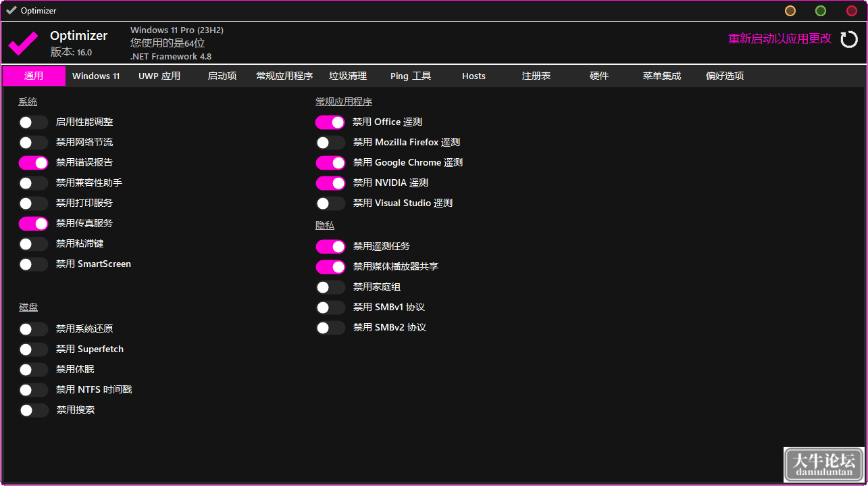Image resolution: width=868 pixels, height=486 pixels.
Task: Go to 常规应用程序 tab
Action: click(x=284, y=76)
